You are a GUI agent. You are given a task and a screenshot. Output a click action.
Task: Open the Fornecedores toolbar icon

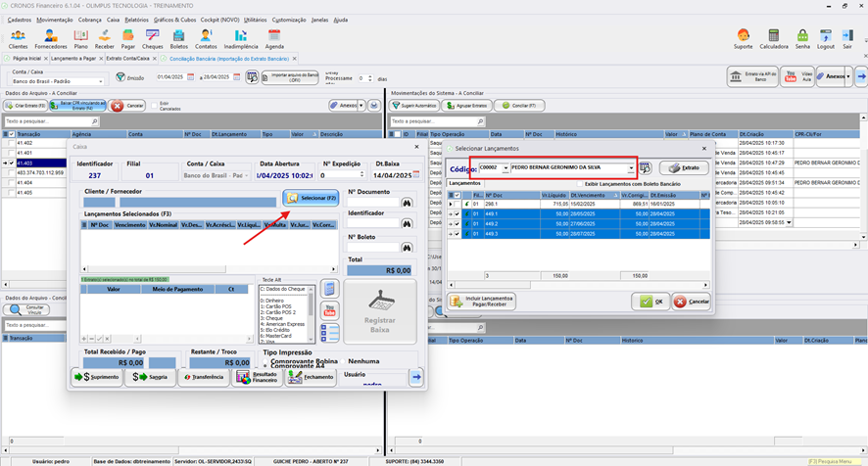tap(50, 39)
